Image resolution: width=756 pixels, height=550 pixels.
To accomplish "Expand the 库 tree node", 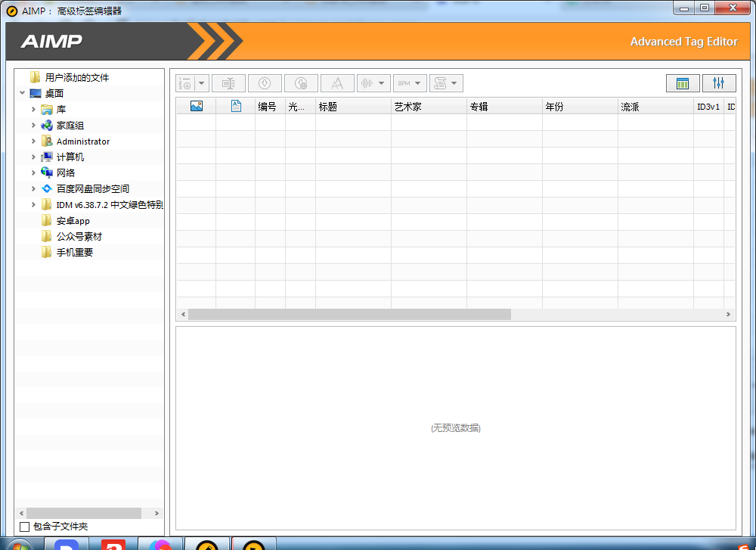I will [x=33, y=110].
